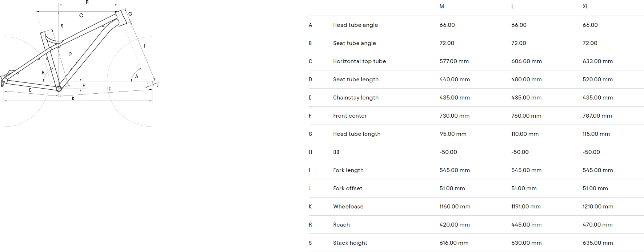
Task: Click the bike geometry diagram image
Action: pyautogui.click(x=80, y=64)
